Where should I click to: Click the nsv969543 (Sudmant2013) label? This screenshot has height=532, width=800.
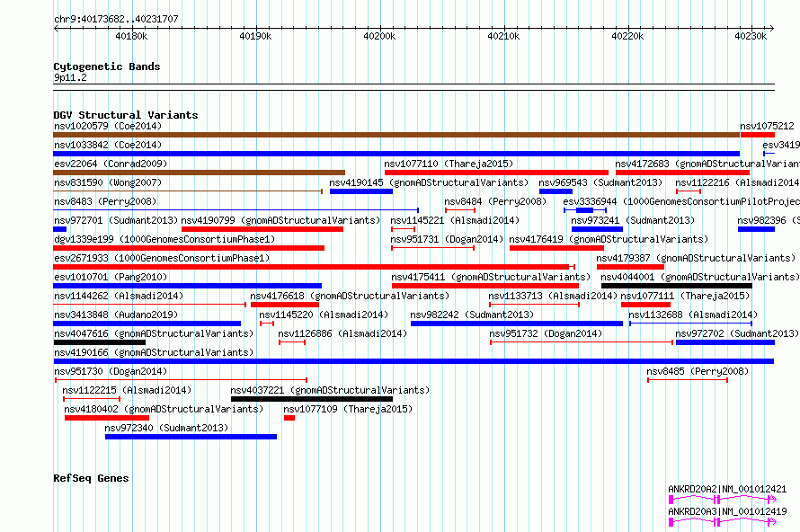click(600, 182)
